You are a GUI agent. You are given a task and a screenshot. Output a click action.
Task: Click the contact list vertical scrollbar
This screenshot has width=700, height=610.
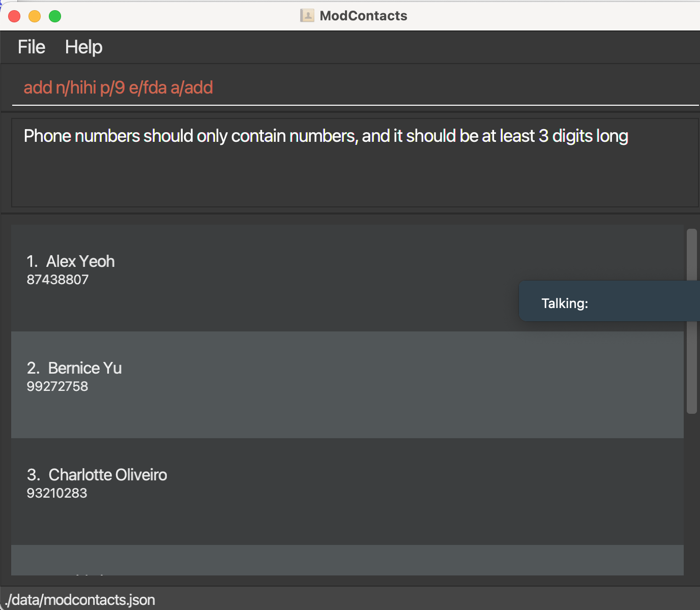point(691,321)
